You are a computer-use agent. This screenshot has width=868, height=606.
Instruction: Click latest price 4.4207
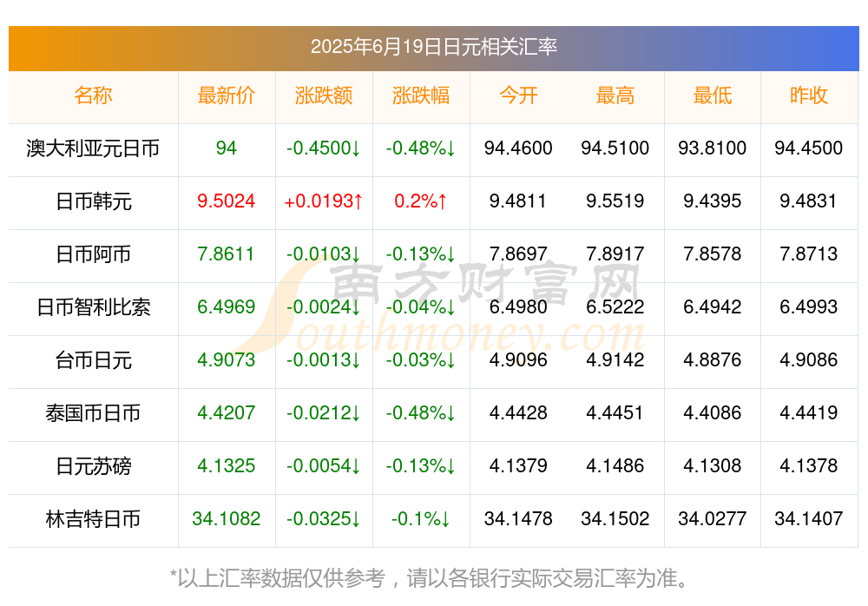tap(226, 412)
